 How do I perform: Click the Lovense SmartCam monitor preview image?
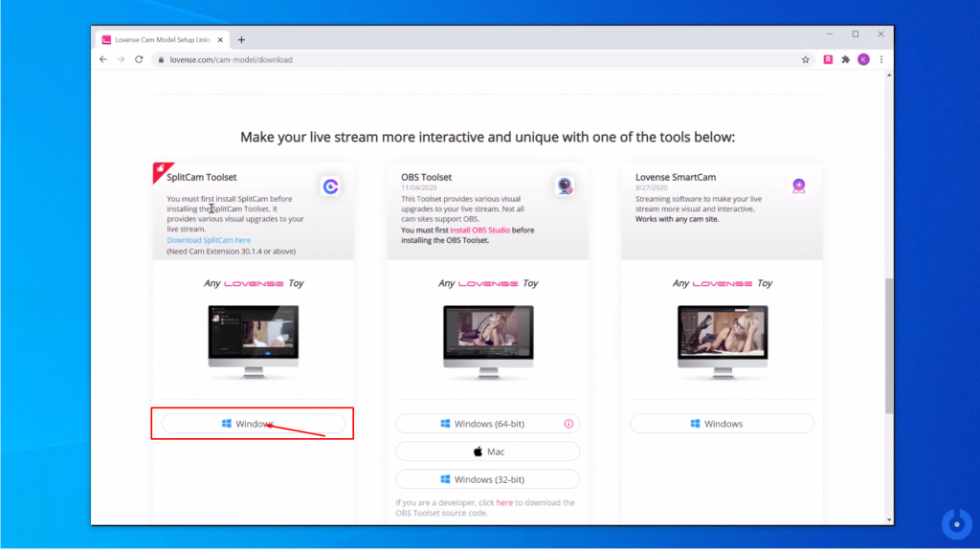coord(723,341)
